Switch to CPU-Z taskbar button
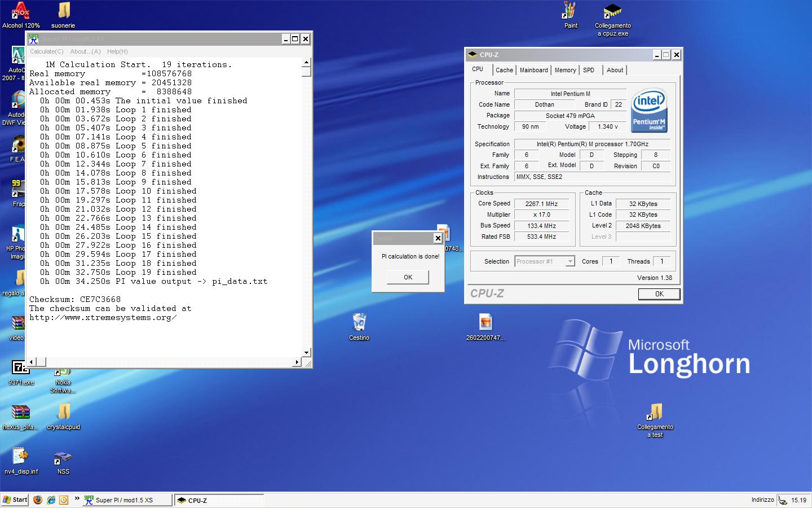 [218, 500]
